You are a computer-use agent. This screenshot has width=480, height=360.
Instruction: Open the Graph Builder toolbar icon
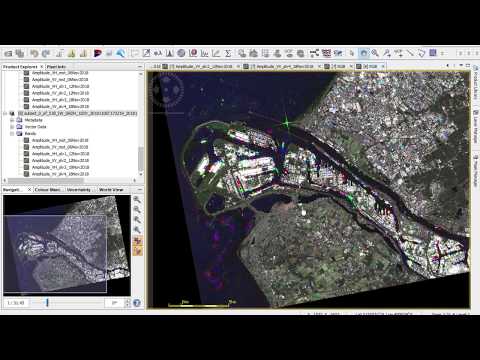(314, 53)
